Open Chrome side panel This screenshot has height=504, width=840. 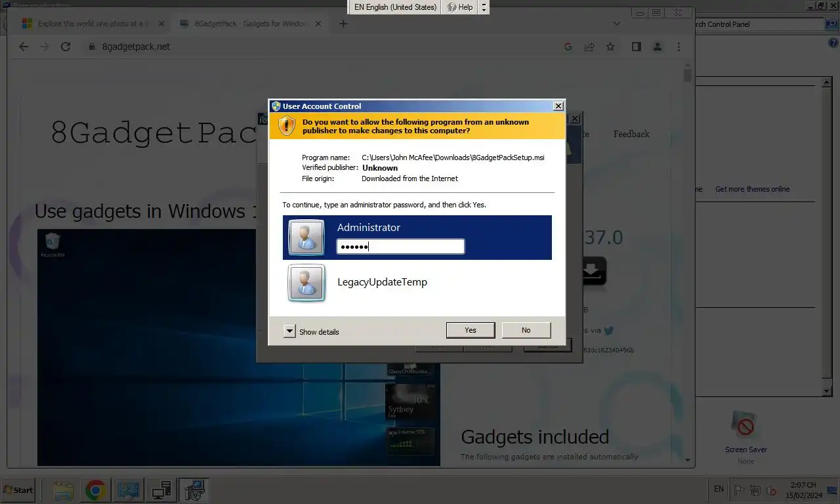(636, 47)
